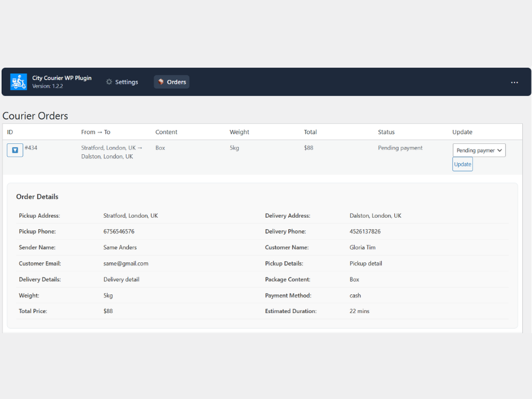
Task: Click the Stratford pickup address link
Action: [x=131, y=215]
